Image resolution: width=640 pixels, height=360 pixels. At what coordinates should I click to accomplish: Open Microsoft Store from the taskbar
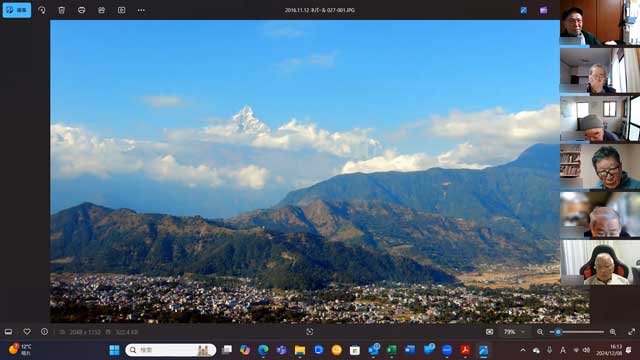[x=355, y=350]
